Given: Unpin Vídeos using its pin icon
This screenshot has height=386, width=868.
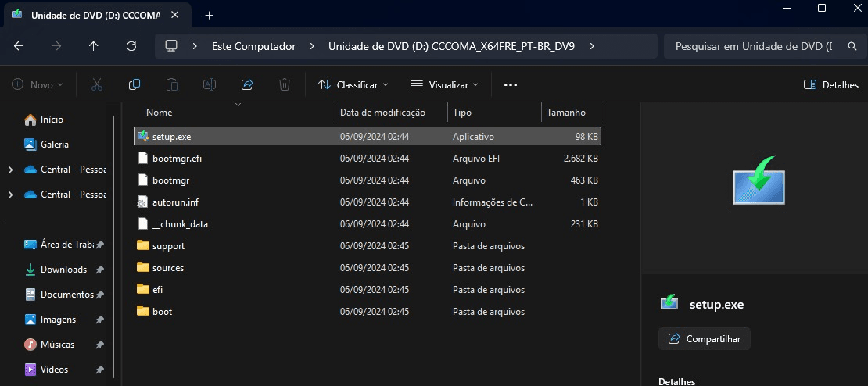Looking at the screenshot, I should (x=99, y=370).
